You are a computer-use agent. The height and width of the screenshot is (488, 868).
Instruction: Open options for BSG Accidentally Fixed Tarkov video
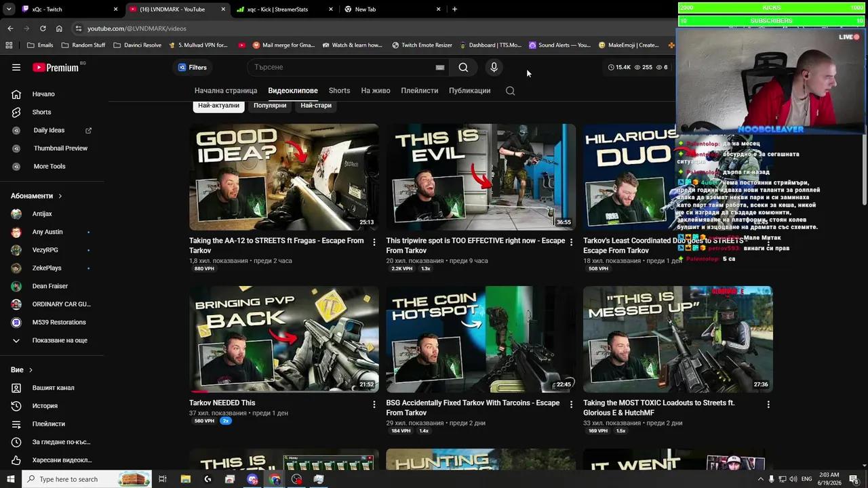(571, 405)
